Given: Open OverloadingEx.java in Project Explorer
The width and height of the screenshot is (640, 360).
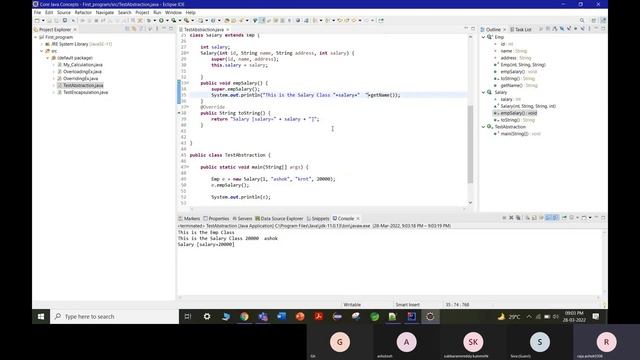Looking at the screenshot, I should pyautogui.click(x=82, y=71).
